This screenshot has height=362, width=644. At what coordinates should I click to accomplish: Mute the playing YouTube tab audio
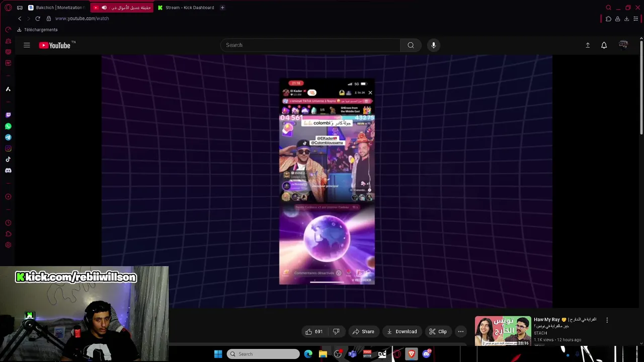tap(104, 8)
